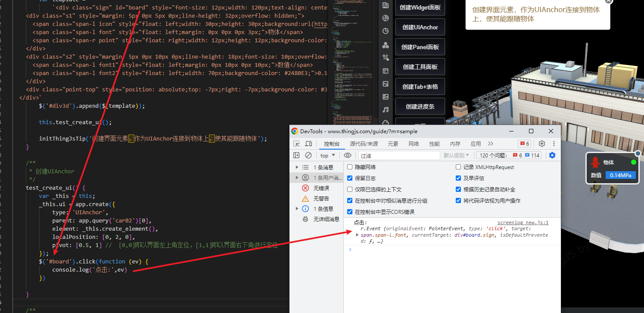Enable the 隐藏网络 checkbox

coord(350,167)
